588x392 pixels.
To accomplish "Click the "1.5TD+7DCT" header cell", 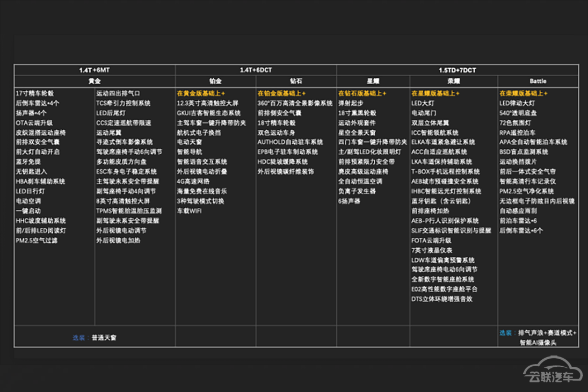I will point(457,70).
